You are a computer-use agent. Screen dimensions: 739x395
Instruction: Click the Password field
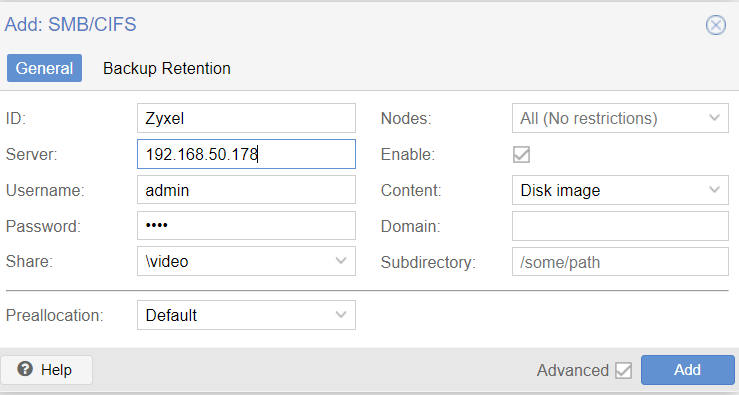(x=246, y=226)
